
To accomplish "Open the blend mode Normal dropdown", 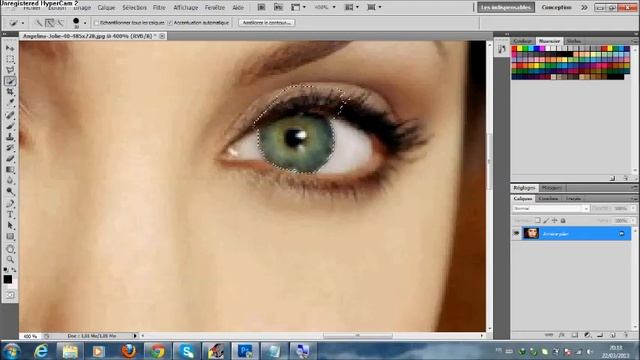I will click(551, 209).
